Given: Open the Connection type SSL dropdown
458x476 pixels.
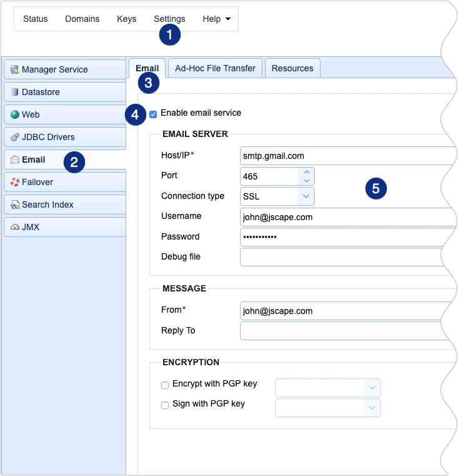Looking at the screenshot, I should tap(306, 196).
